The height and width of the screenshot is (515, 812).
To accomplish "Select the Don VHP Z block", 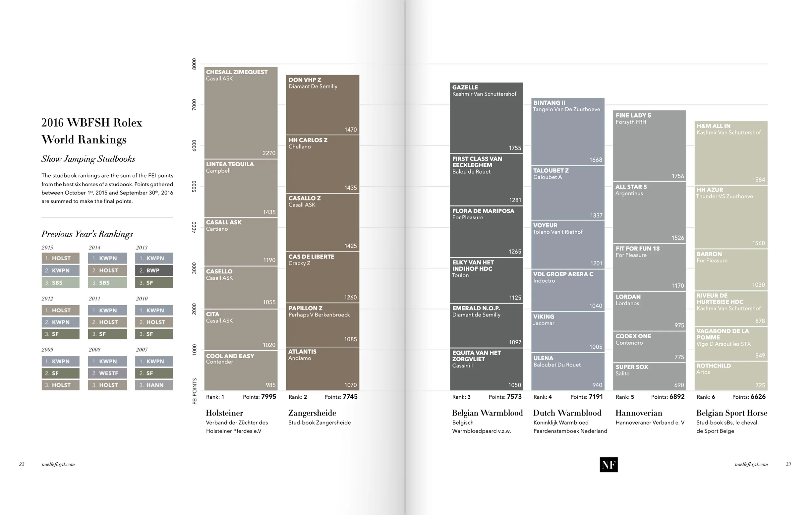I will (322, 104).
